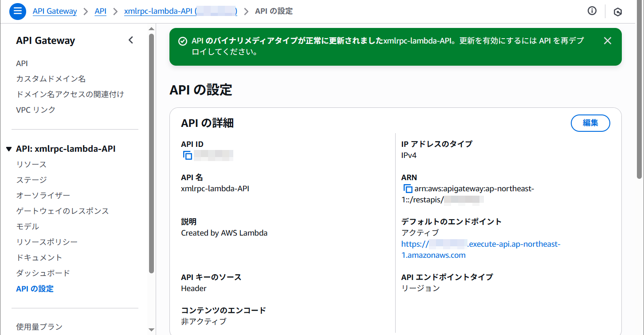Select 使用量プラン in sidebar
The width and height of the screenshot is (644, 335).
[39, 327]
